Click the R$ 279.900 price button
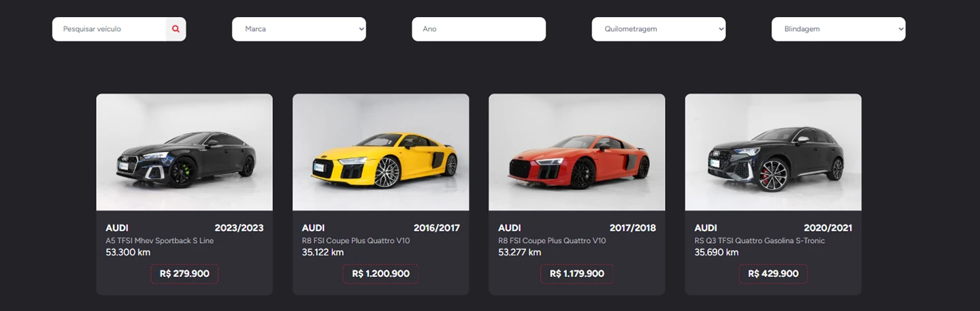Image resolution: width=980 pixels, height=311 pixels. [x=184, y=274]
